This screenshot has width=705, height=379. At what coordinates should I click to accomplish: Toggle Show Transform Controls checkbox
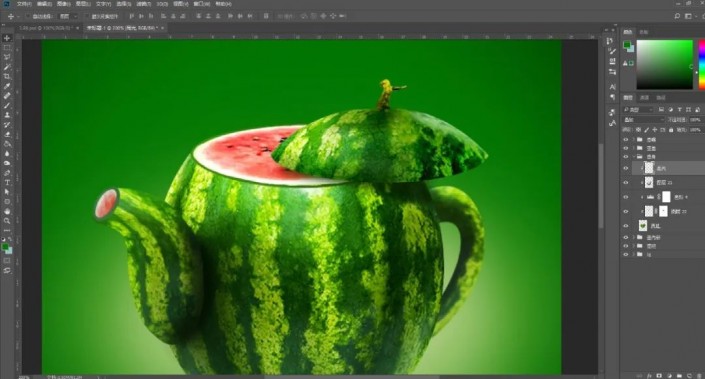click(x=87, y=16)
